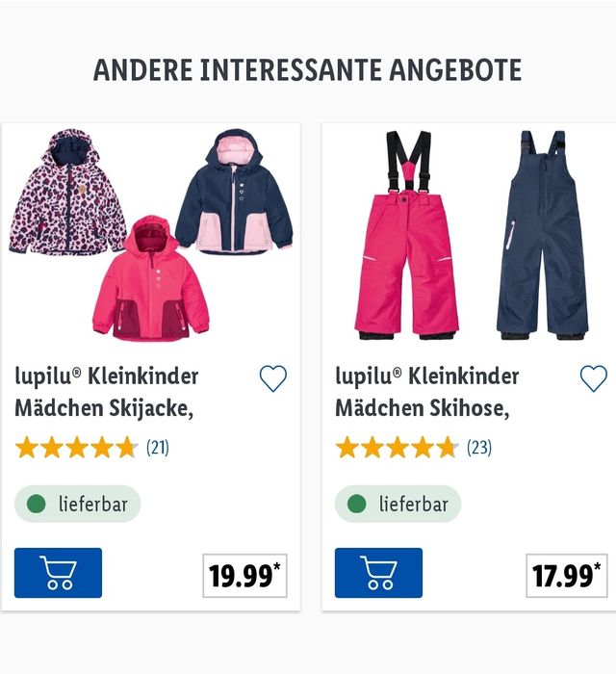This screenshot has height=674, width=616.
Task: Click the Skihose star rating
Action: pos(397,448)
